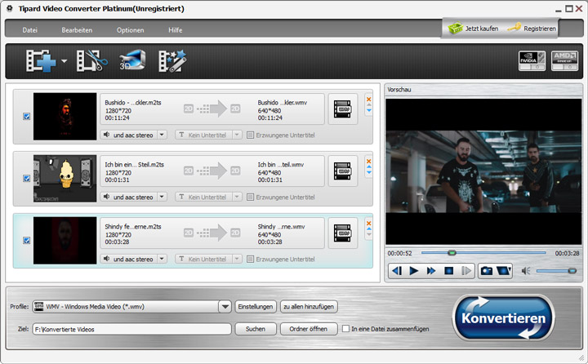
Task: Open the profile format icon for Bushido
Action: tap(343, 109)
